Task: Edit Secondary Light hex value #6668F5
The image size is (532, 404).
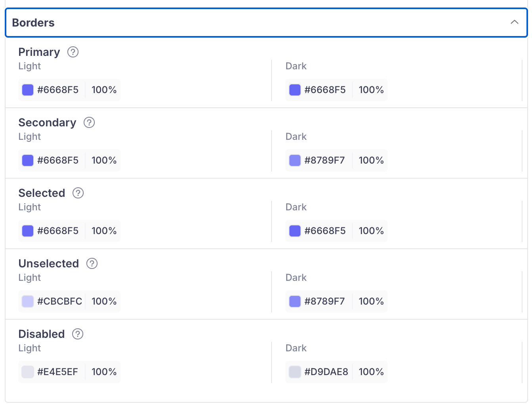Action: pyautogui.click(x=58, y=160)
